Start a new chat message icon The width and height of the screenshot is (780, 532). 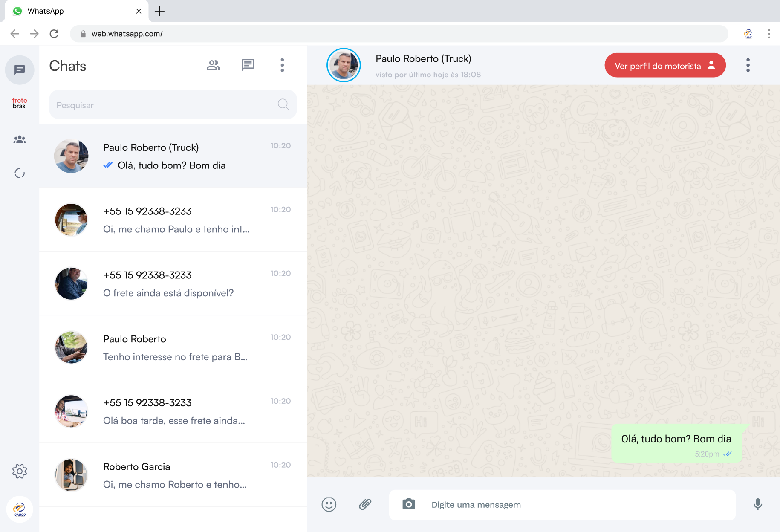tap(248, 65)
